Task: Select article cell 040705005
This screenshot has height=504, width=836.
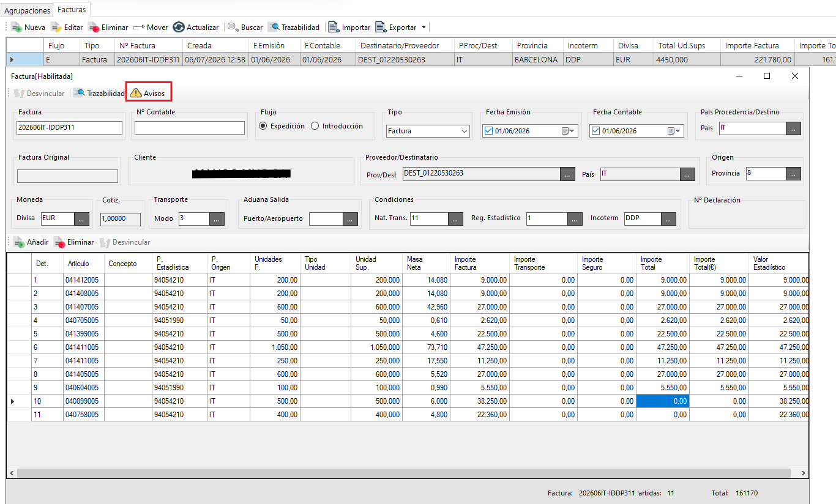Action: click(x=83, y=320)
